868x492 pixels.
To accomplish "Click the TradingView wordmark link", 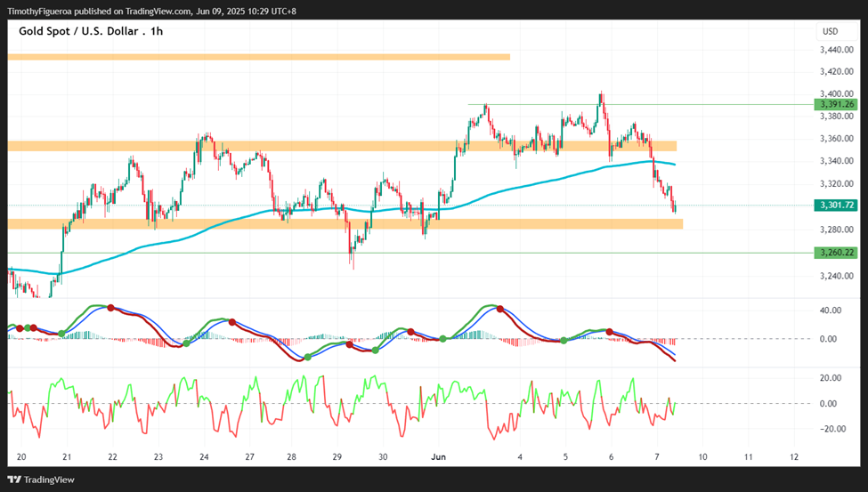I will click(x=49, y=480).
